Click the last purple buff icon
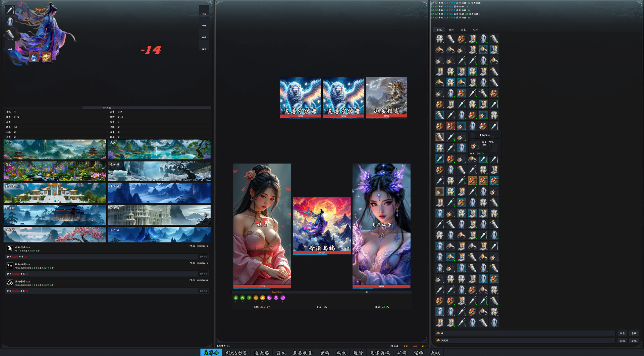 point(283,298)
